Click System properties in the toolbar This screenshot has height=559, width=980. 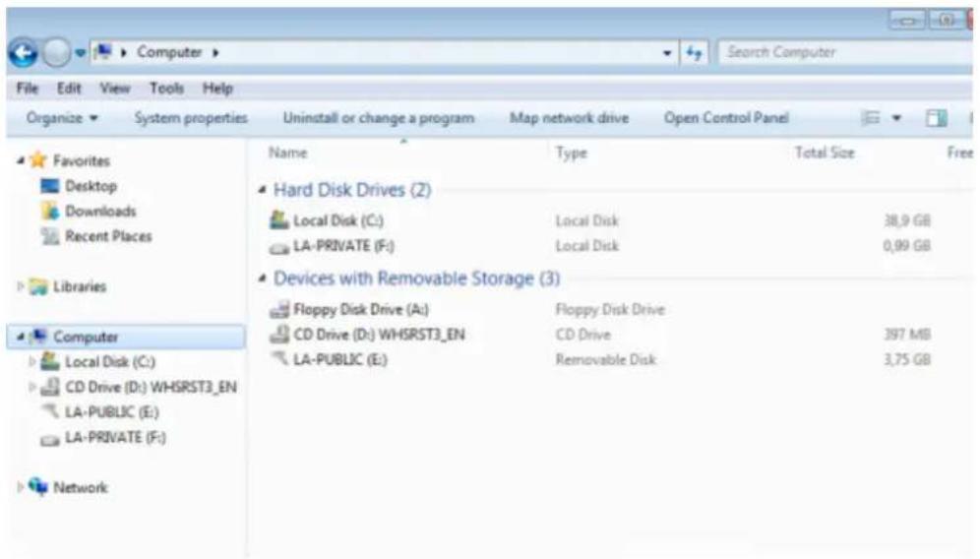[191, 118]
